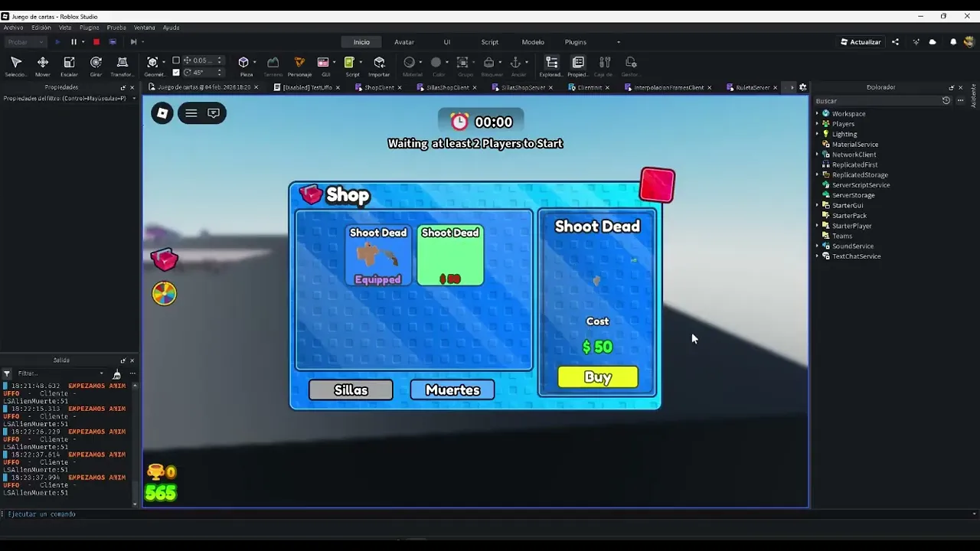The height and width of the screenshot is (551, 980).
Task: Click the share icon beside Actualizar
Action: point(895,42)
